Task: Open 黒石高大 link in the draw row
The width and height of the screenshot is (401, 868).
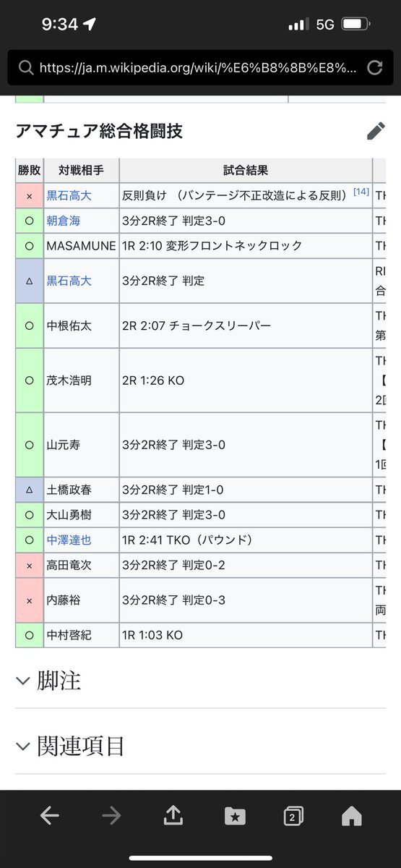Action: [69, 281]
